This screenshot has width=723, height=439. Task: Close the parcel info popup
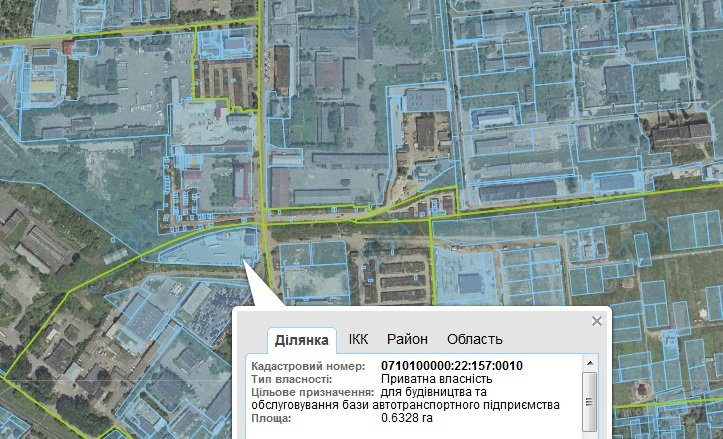(x=597, y=321)
